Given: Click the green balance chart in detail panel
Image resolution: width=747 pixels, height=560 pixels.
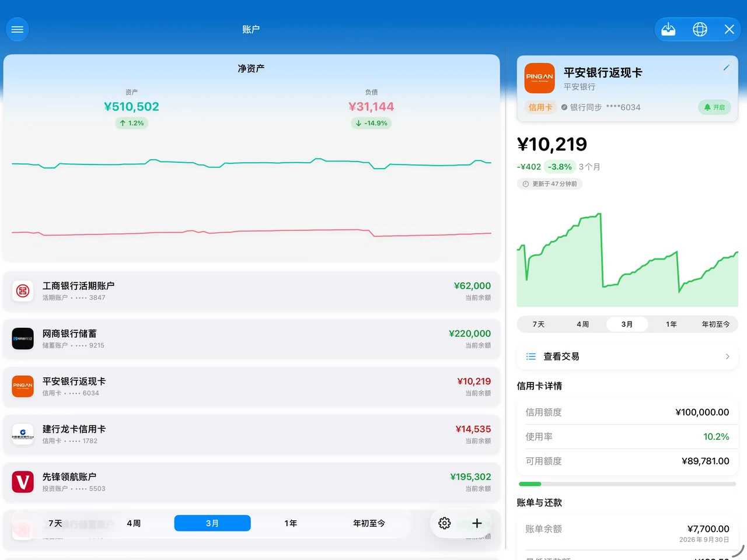Looking at the screenshot, I should point(627,260).
